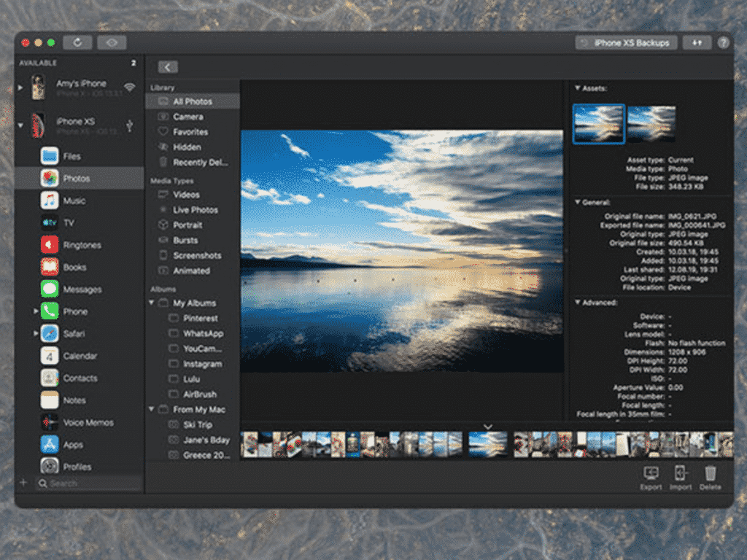Screen dimensions: 747x560
Task: Click the Delete trash icon
Action: (710, 473)
